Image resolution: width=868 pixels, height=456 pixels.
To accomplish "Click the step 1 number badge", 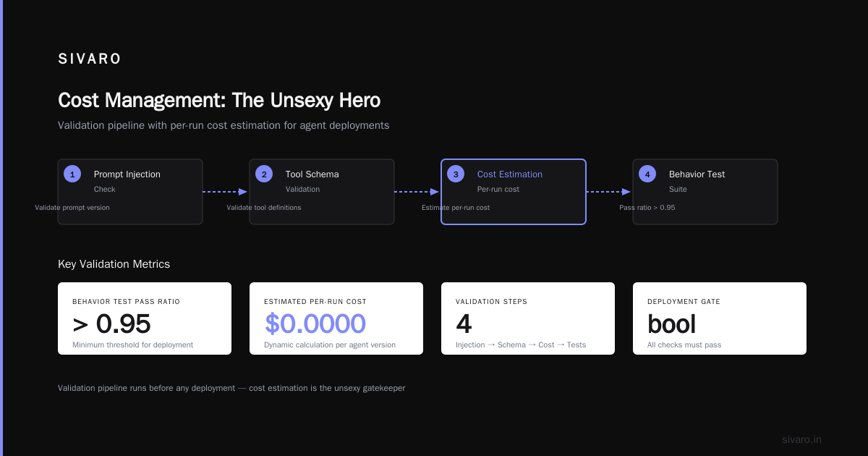I will [72, 174].
